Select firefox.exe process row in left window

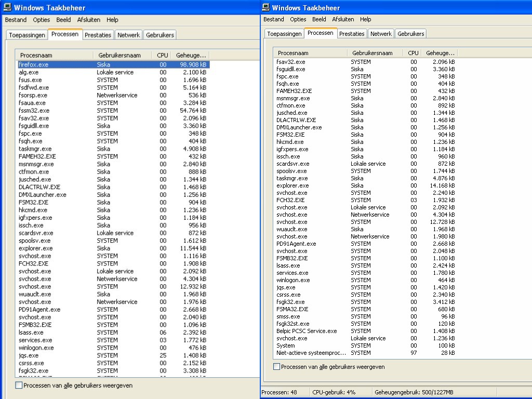click(x=114, y=64)
